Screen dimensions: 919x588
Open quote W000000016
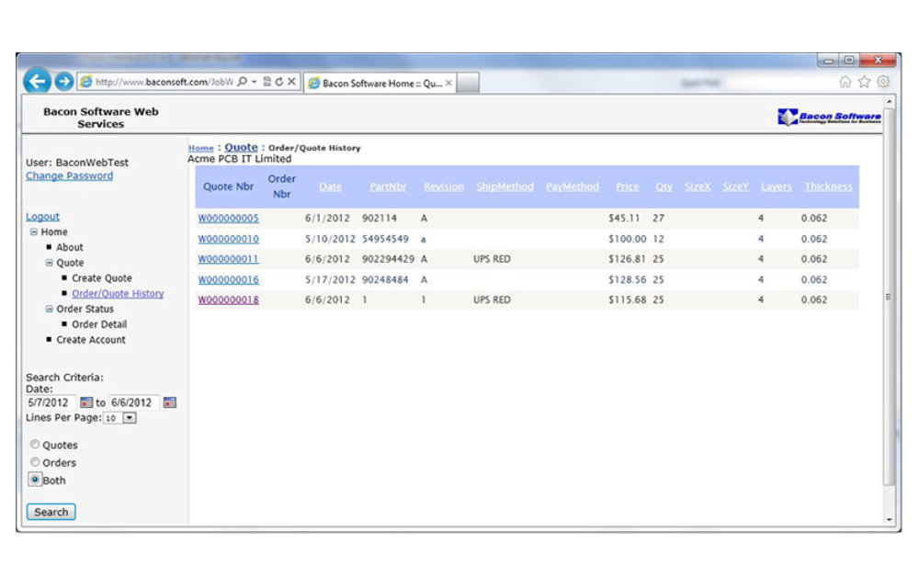pyautogui.click(x=228, y=280)
